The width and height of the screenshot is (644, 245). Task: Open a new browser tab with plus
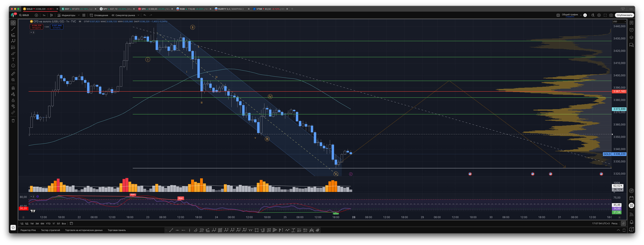point(292,9)
